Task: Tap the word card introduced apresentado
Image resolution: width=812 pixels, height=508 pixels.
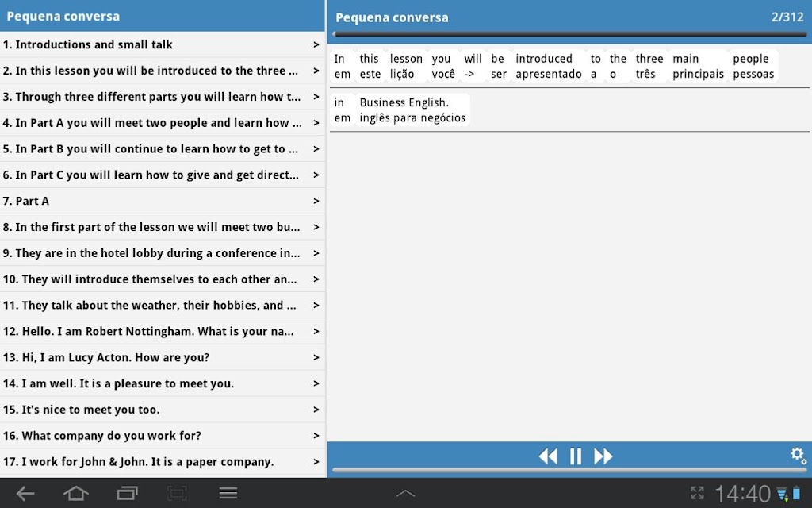Action: (549, 67)
